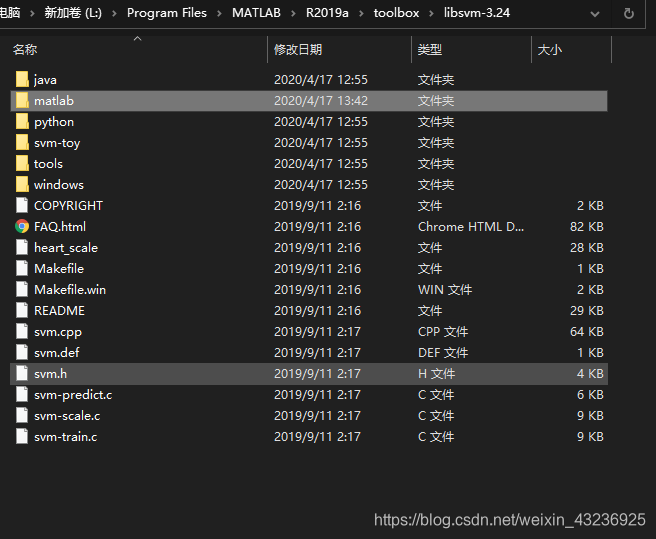Click the WIN 文件 type cell
Image resolution: width=656 pixels, height=539 pixels.
coord(445,290)
